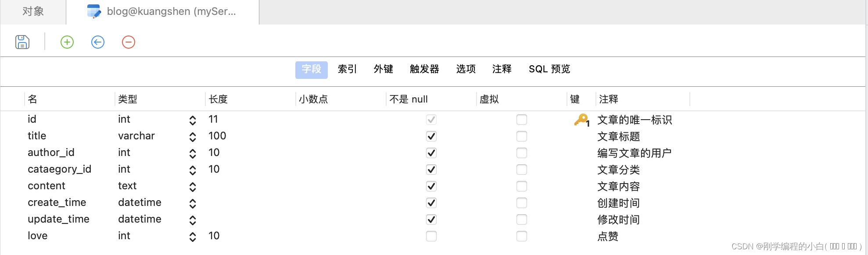Click the blue insert field icon
The image size is (868, 255).
98,42
